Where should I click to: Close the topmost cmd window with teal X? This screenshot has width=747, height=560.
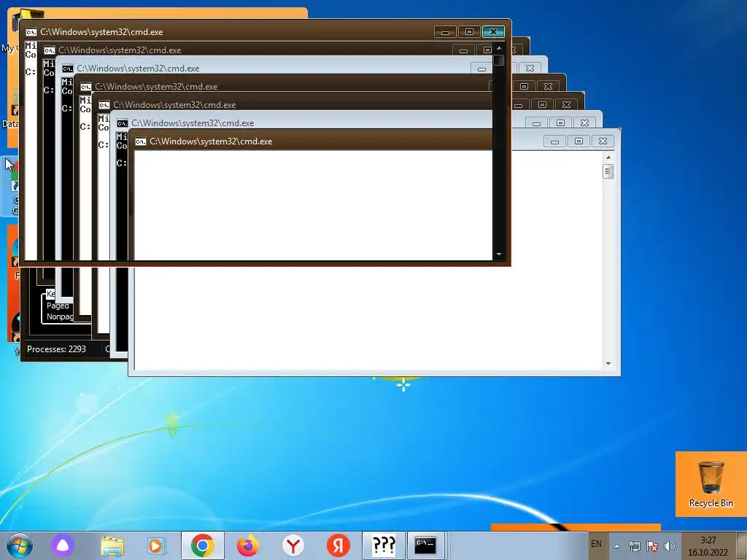(x=493, y=32)
